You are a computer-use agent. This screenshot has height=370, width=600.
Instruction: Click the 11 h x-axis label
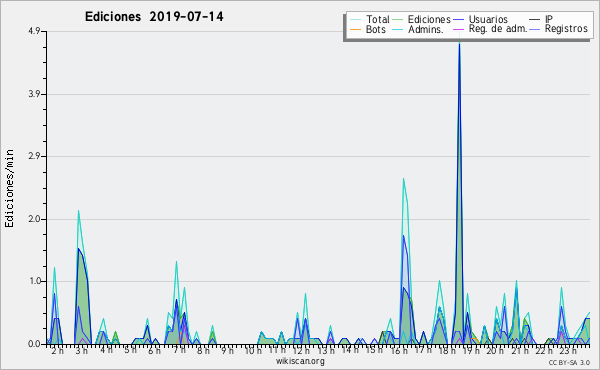coord(277,350)
